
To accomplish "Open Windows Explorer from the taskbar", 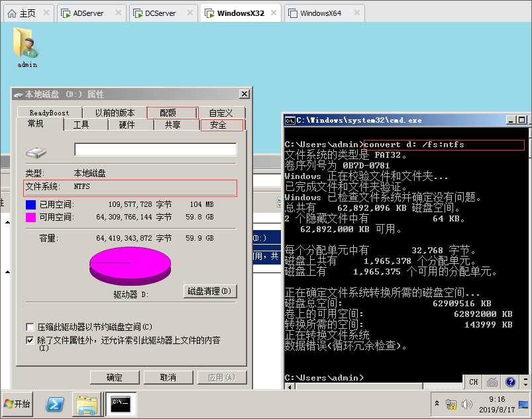I will [x=87, y=404].
